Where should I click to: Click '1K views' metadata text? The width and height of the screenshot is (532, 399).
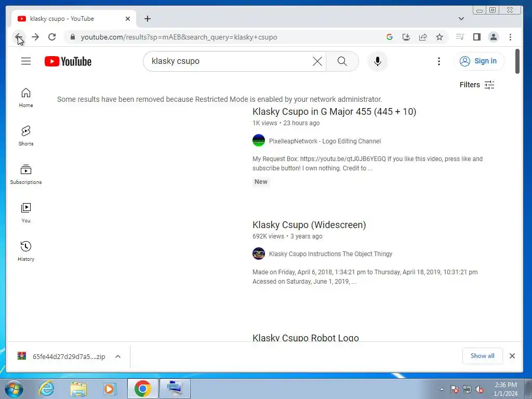point(264,123)
